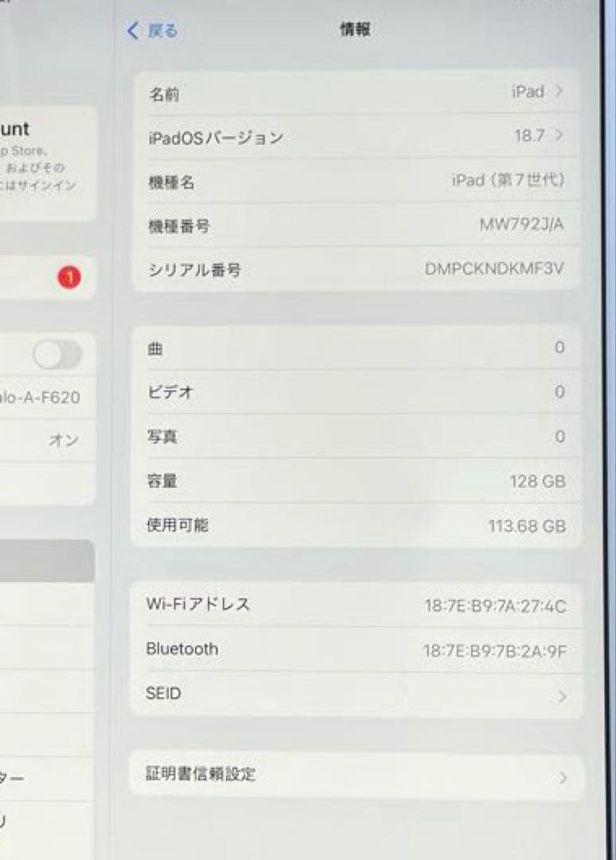Tap the 容量 128 GB value
The image size is (616, 860).
[537, 482]
